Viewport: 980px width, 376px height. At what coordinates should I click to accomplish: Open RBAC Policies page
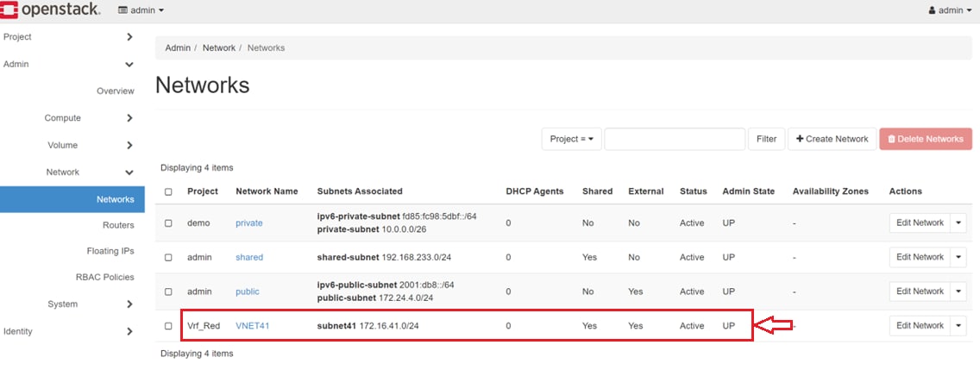point(105,277)
